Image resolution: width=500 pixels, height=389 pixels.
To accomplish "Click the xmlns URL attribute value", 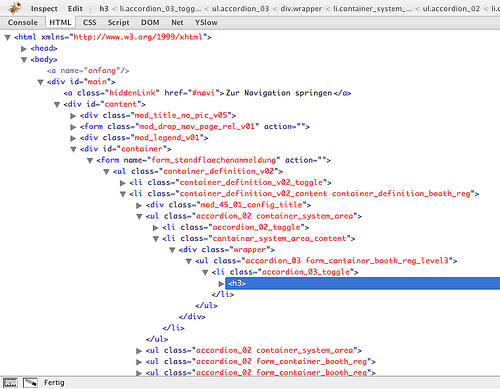I will click(x=138, y=37).
